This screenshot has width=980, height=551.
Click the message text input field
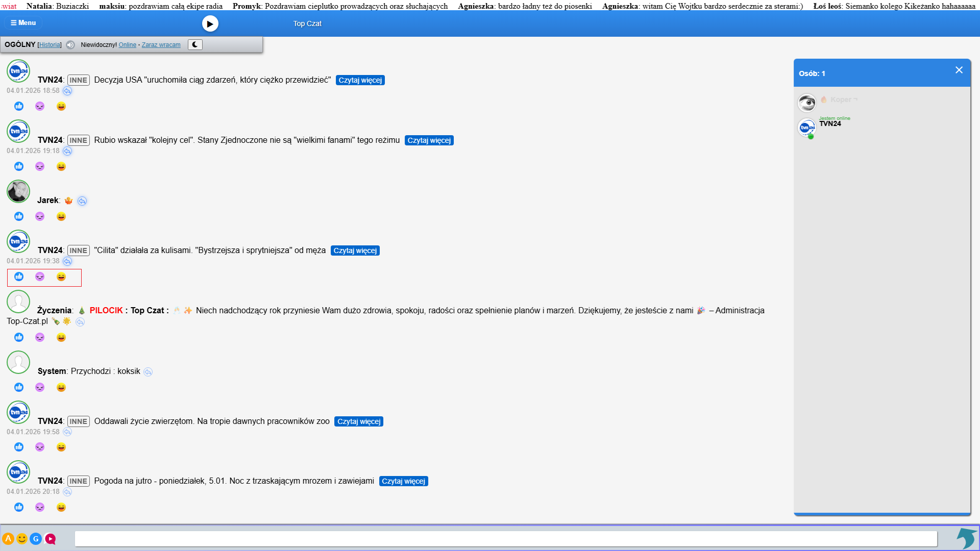click(505, 539)
